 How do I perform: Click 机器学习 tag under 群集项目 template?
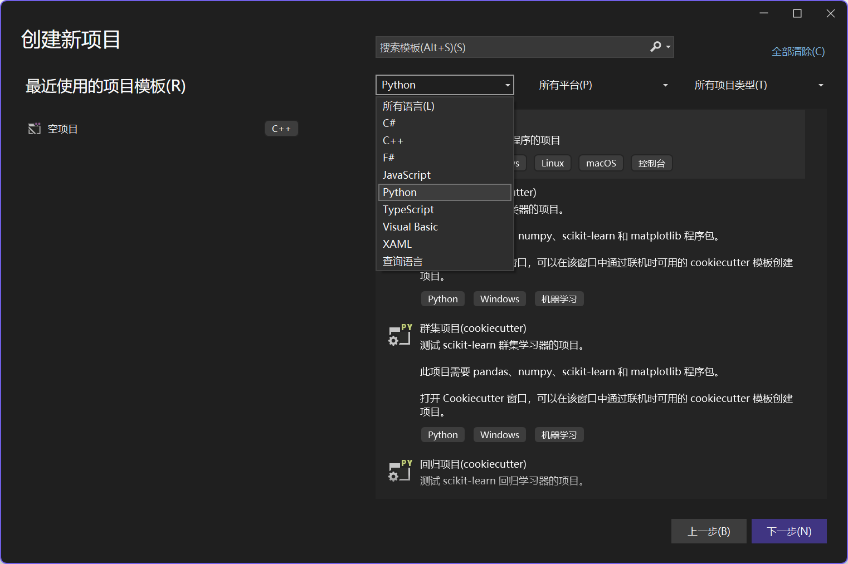(x=559, y=435)
